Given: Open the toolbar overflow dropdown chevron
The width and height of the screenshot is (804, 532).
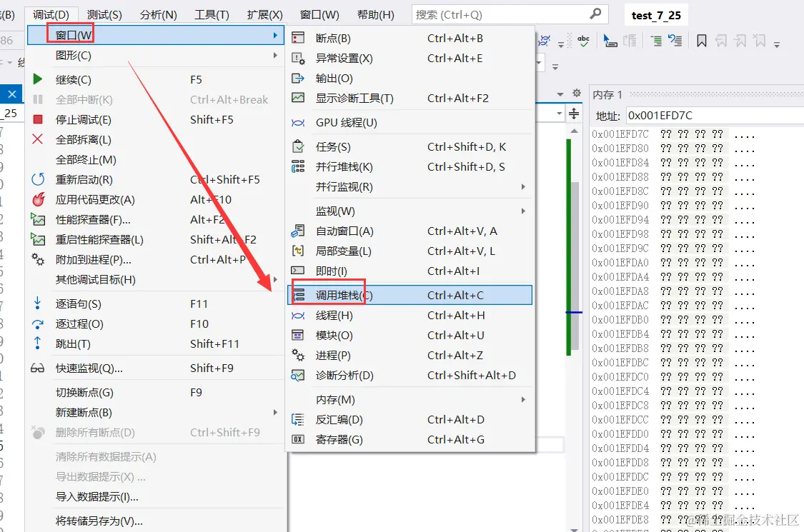Looking at the screenshot, I should [x=777, y=44].
